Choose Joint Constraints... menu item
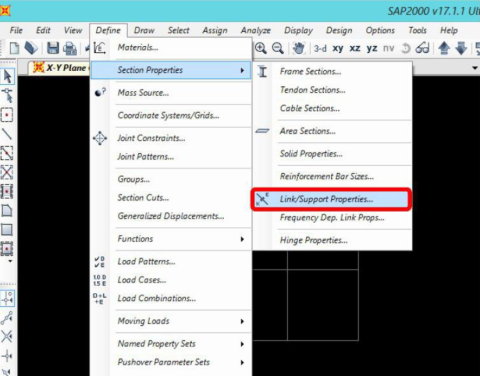The width and height of the screenshot is (480, 376). pyautogui.click(x=171, y=138)
